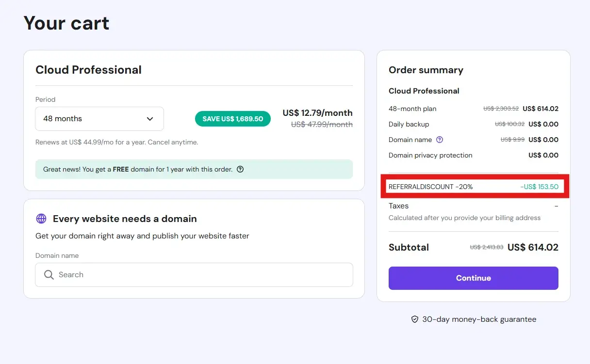Click the help icon beside Domain name row
590x364 pixels.
tap(440, 140)
